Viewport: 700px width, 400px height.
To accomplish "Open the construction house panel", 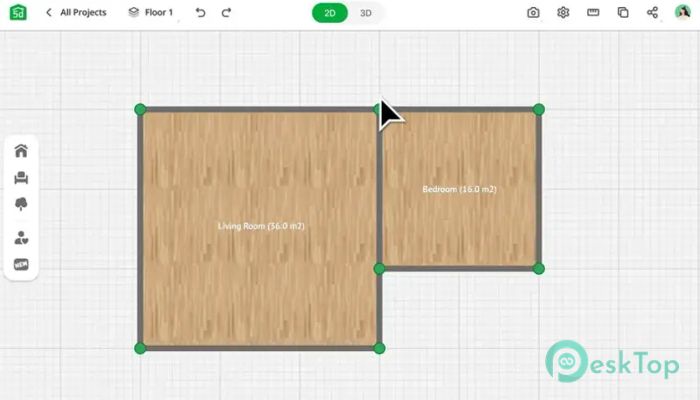I will tap(21, 151).
